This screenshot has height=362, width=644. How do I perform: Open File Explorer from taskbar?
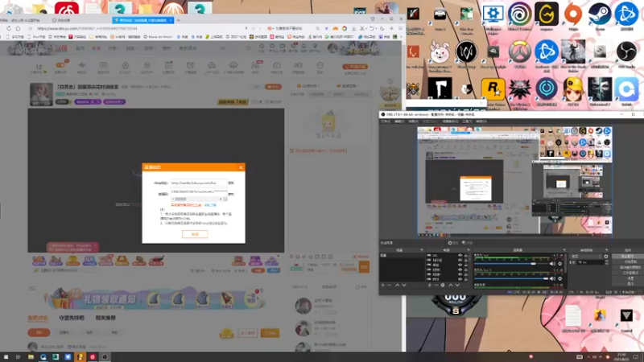click(x=31, y=357)
